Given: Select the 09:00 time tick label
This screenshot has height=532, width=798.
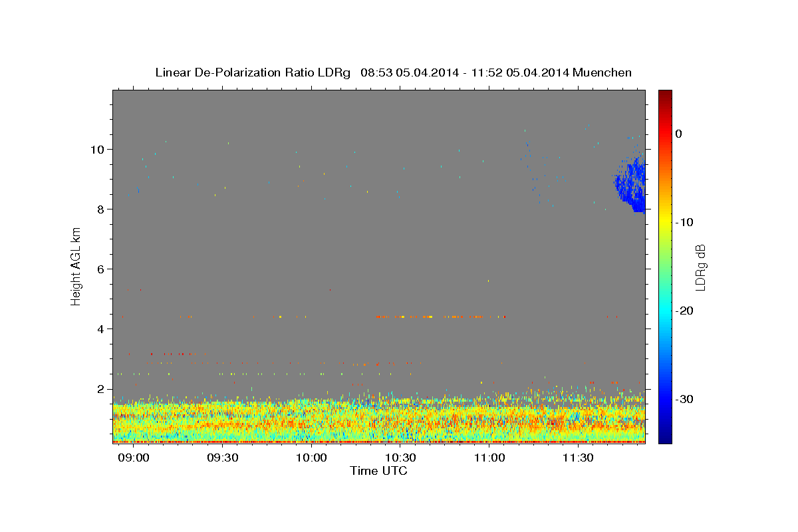Looking at the screenshot, I should [134, 458].
